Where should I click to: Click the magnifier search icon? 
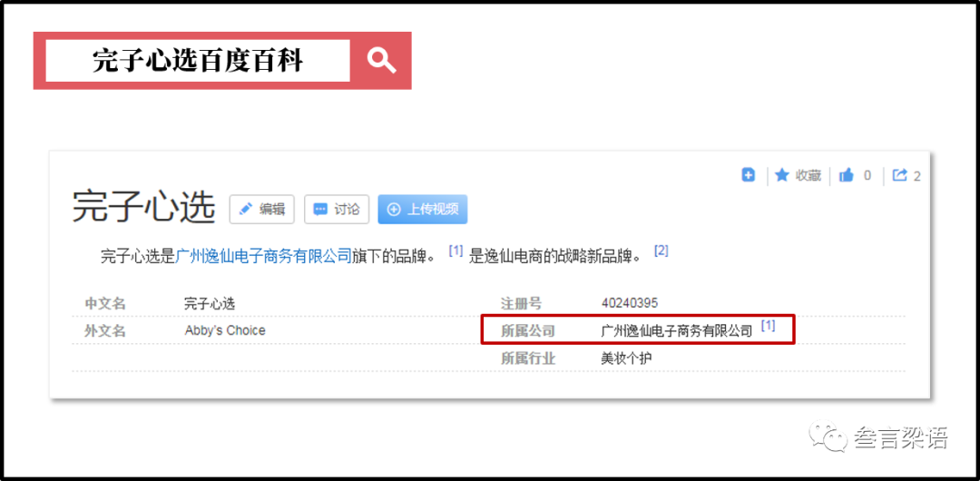pos(382,61)
